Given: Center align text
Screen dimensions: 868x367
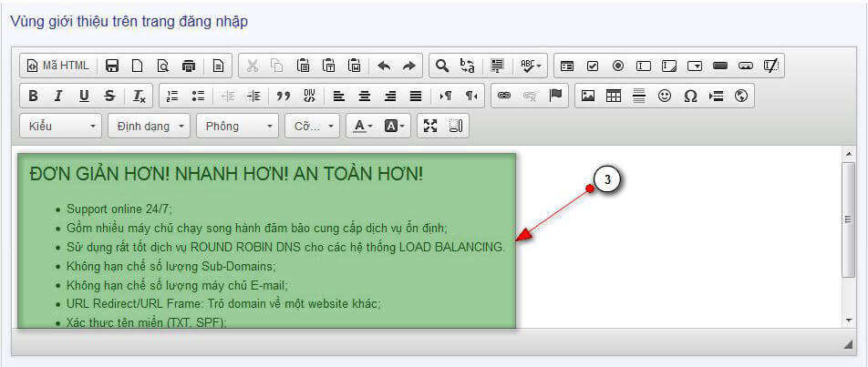Looking at the screenshot, I should (x=365, y=97).
